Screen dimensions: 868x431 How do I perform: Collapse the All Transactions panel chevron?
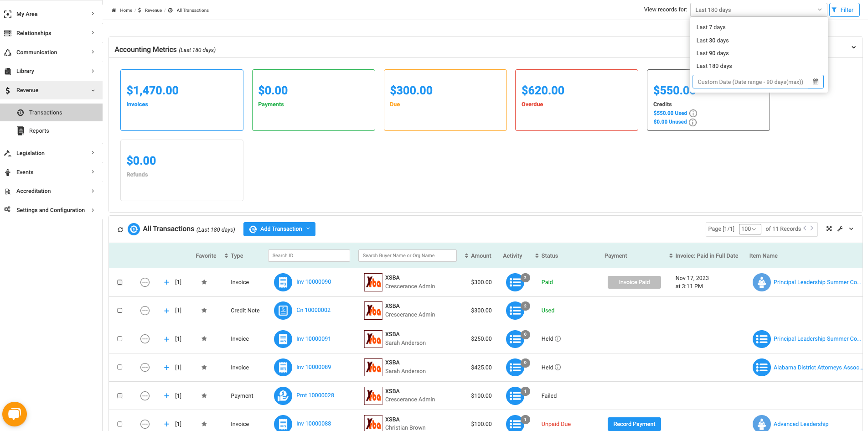851,229
